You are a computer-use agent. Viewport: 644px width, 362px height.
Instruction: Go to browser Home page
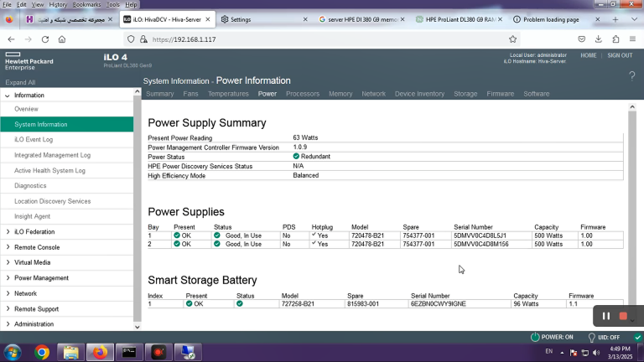pos(62,39)
